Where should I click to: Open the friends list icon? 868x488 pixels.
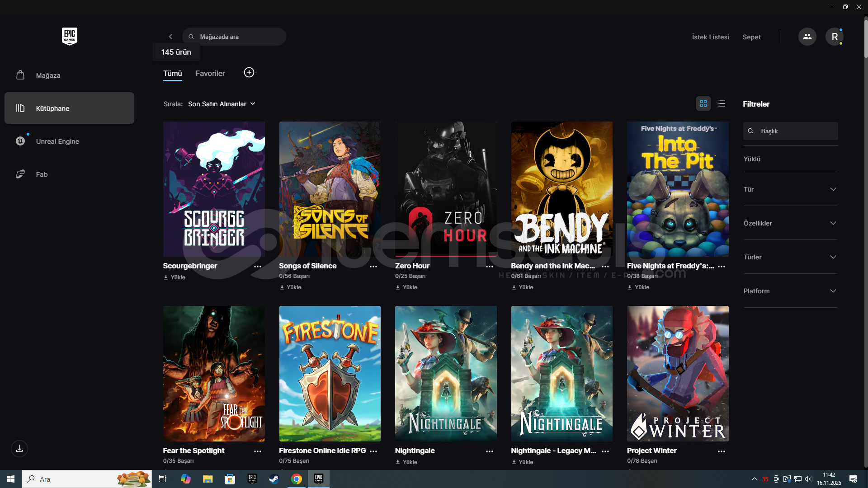(807, 37)
